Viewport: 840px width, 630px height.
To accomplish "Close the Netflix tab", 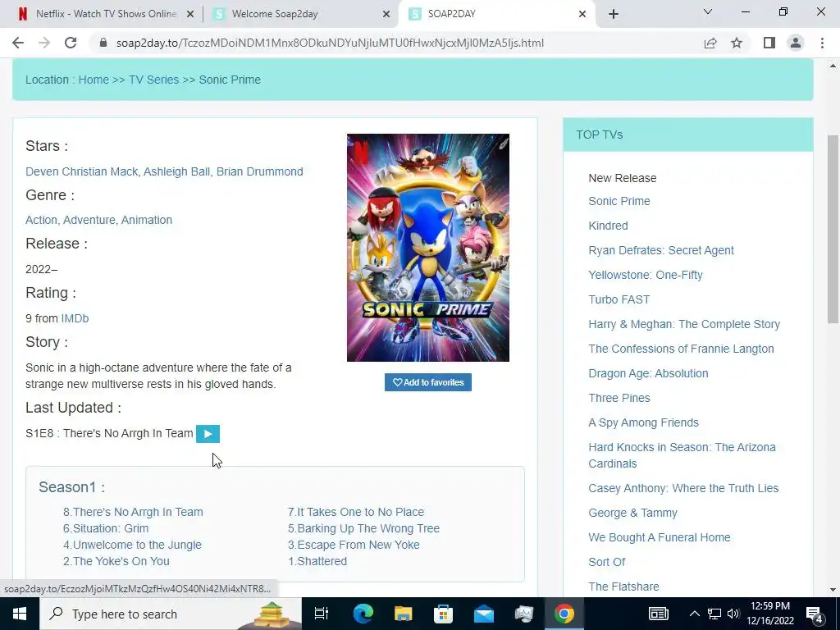I will pos(190,14).
